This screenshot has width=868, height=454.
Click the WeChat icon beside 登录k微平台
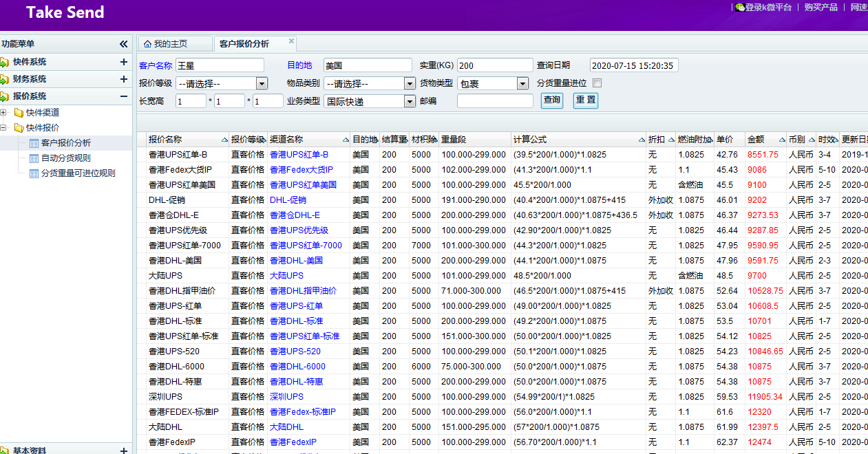(x=740, y=8)
